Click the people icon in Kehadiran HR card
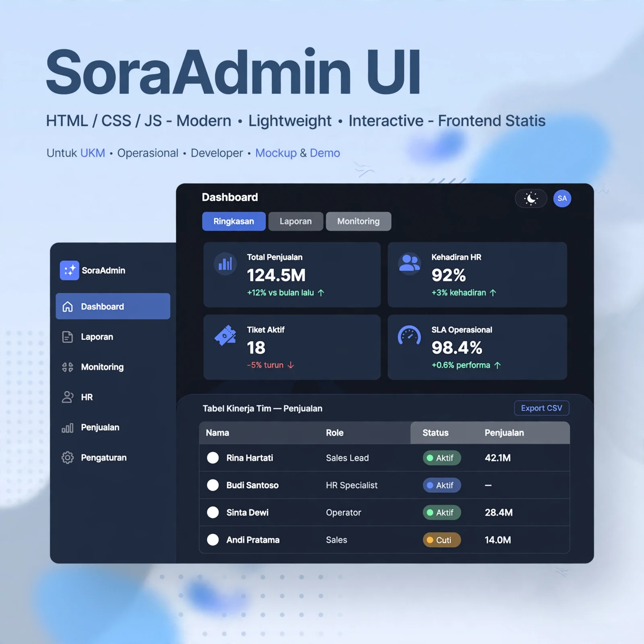Image resolution: width=644 pixels, height=644 pixels. point(409,264)
